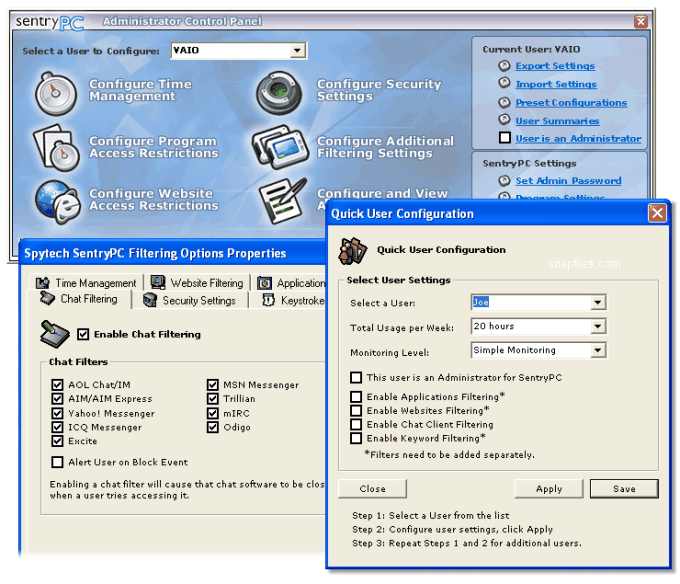Screen dimensions: 680x584
Task: Click the Security Settings tab icon
Action: pos(150,300)
